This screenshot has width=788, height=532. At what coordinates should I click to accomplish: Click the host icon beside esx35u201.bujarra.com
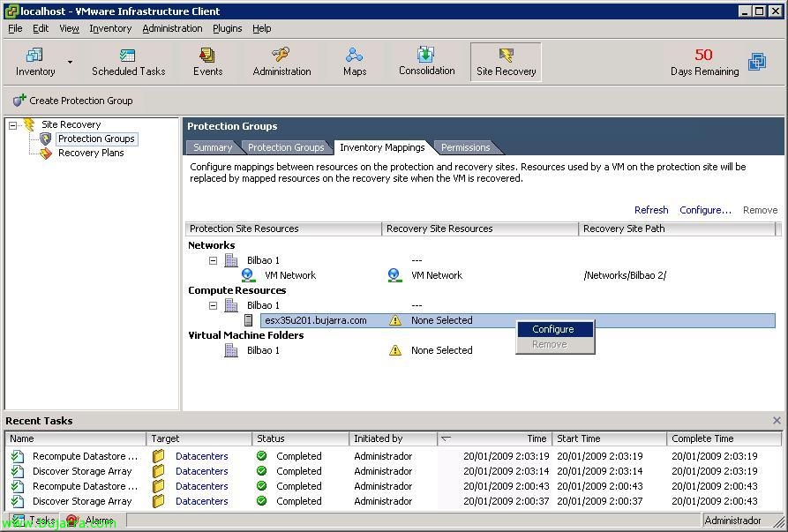(248, 320)
